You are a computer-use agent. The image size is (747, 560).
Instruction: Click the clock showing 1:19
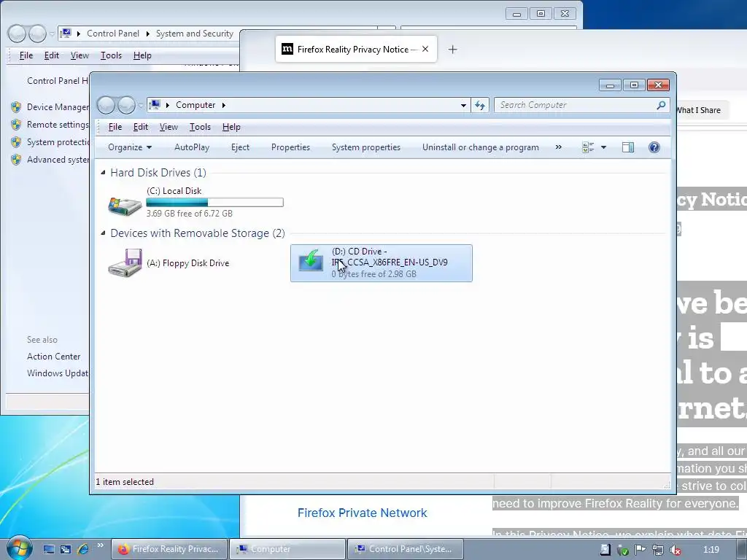click(x=711, y=550)
